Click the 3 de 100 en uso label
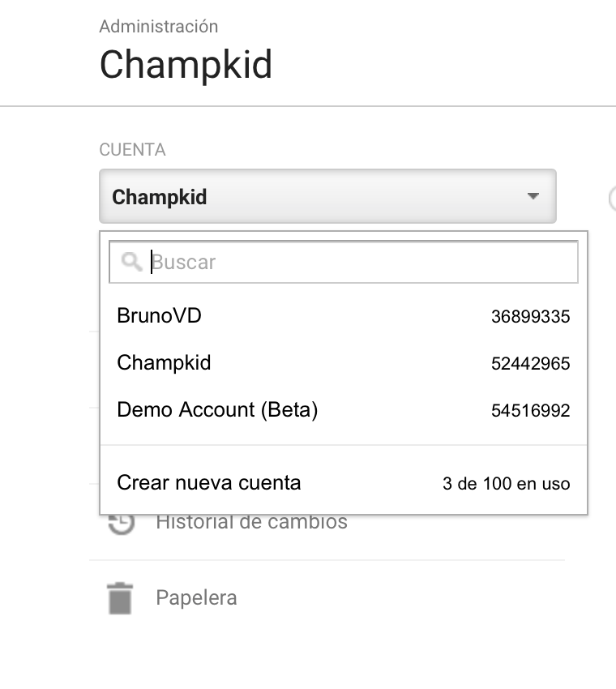The height and width of the screenshot is (689, 616). tap(506, 483)
